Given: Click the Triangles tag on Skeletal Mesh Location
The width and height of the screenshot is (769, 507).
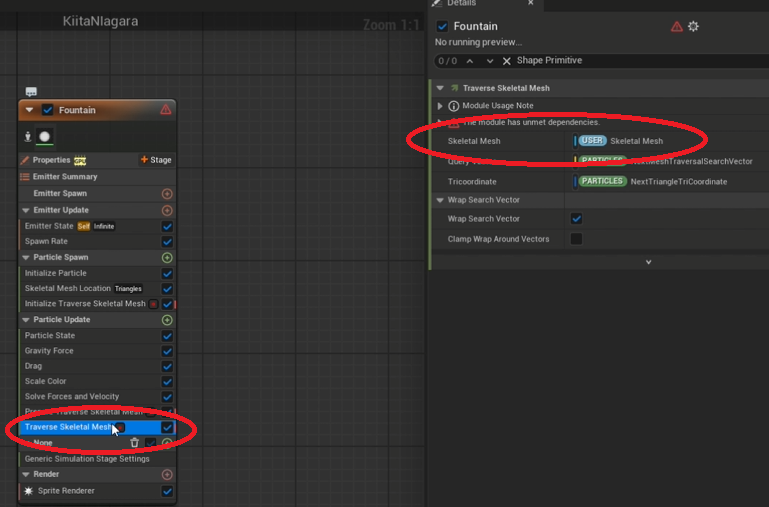Looking at the screenshot, I should [128, 289].
